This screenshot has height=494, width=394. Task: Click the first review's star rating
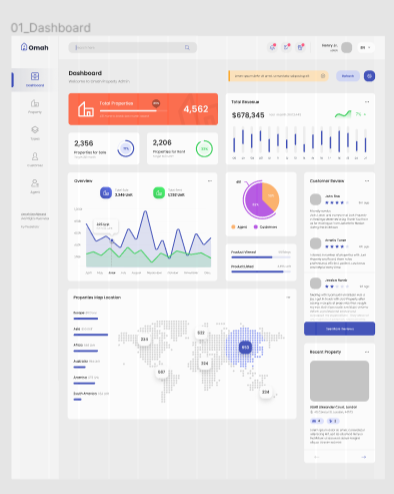click(x=337, y=203)
